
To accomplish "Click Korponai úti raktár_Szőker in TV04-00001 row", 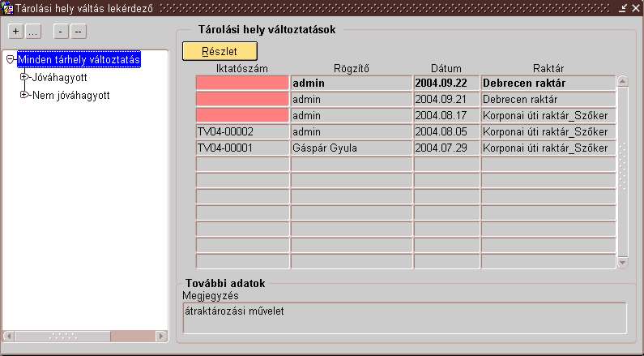I will 548,148.
